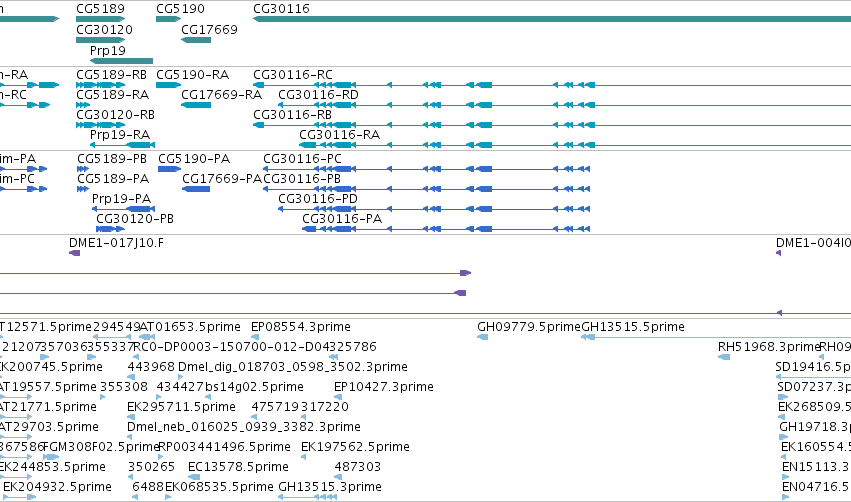Click the bs14g02.5prime EST label

click(x=253, y=387)
